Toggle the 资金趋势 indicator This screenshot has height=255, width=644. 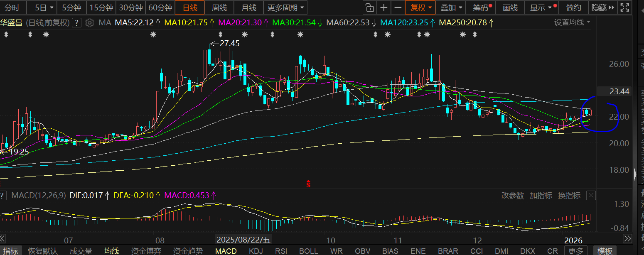[188, 251]
